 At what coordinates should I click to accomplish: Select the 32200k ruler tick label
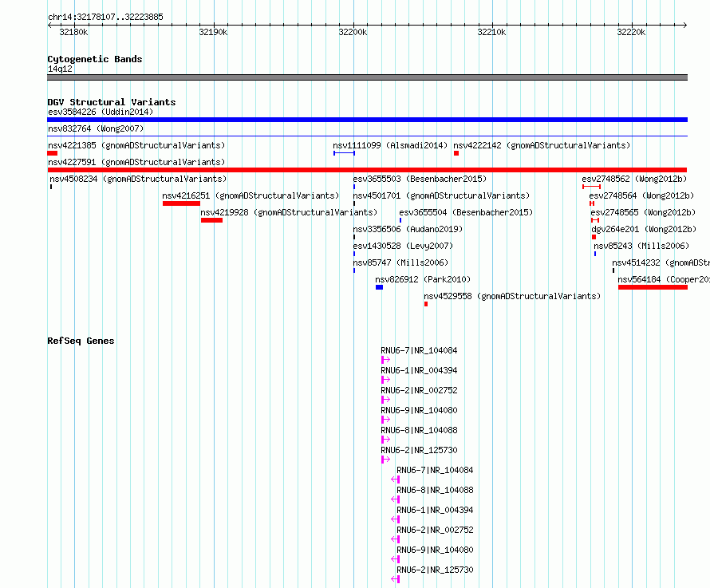point(353,32)
